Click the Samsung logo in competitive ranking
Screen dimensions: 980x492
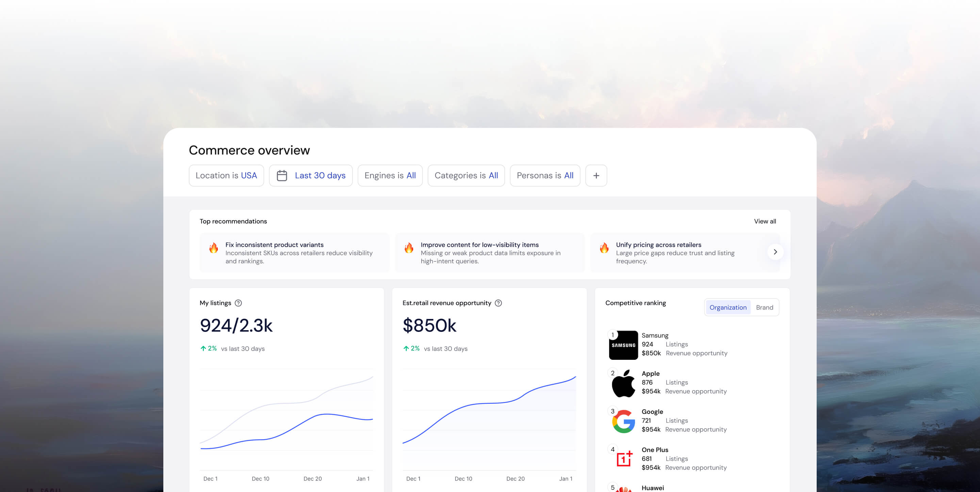623,345
